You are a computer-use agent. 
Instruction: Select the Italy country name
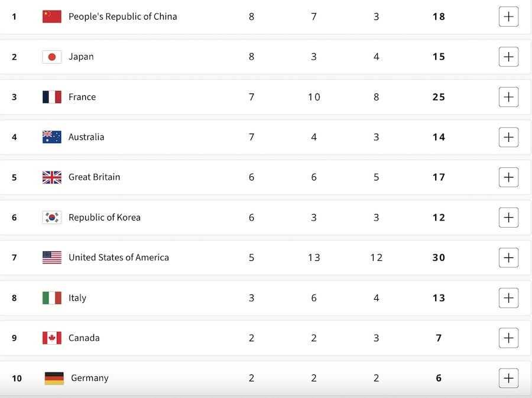[77, 298]
